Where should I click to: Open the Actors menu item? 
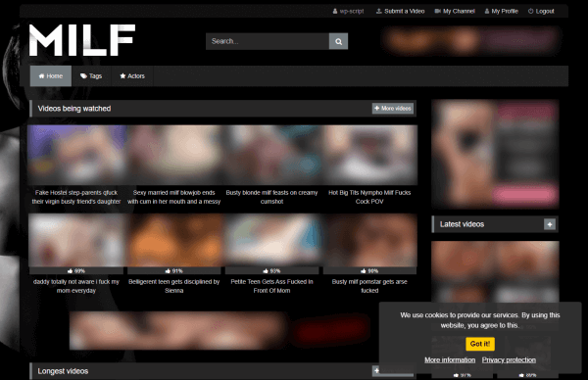pyautogui.click(x=132, y=76)
